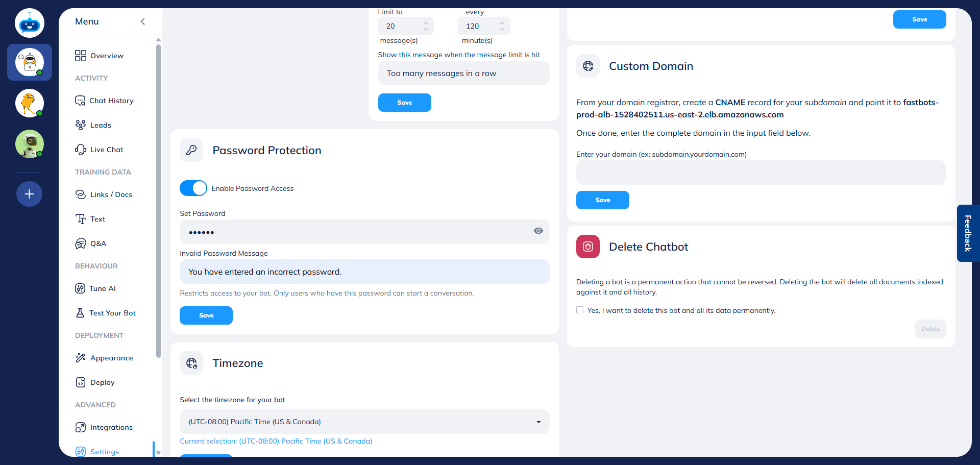Disable the Enable Password Access toggle
The height and width of the screenshot is (465, 980).
(x=193, y=188)
